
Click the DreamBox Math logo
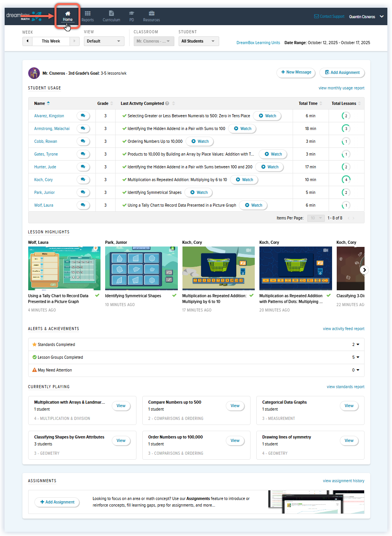24,16
